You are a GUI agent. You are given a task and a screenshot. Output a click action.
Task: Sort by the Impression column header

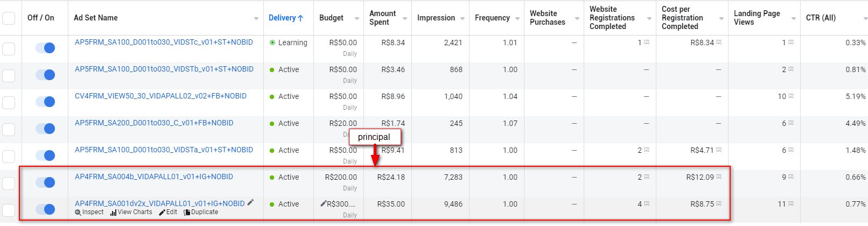(436, 18)
